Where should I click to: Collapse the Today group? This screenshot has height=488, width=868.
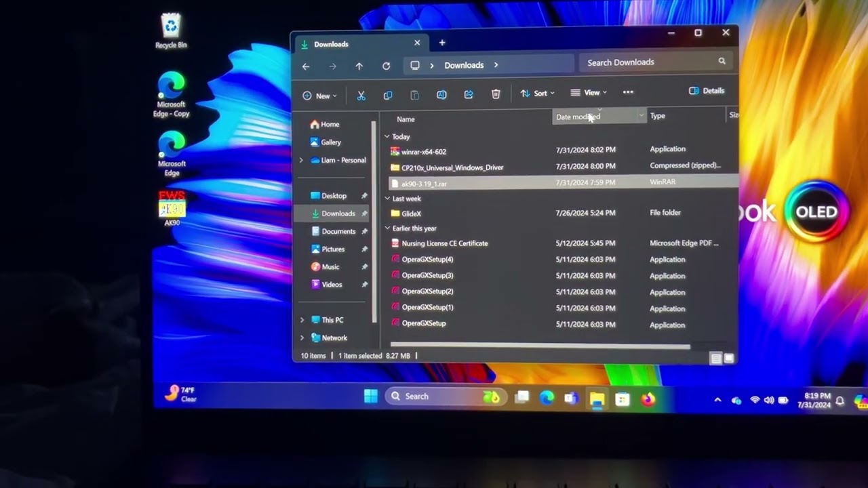387,137
